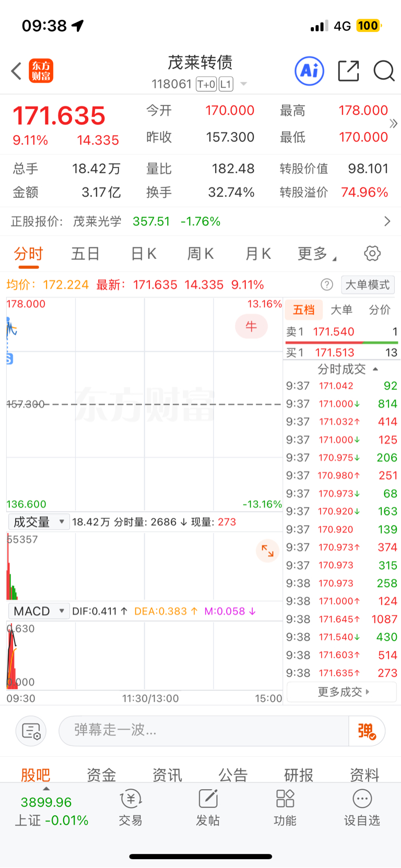The height and width of the screenshot is (868, 401).
Task: Tap the 量比 182.48 value
Action: pos(233,169)
